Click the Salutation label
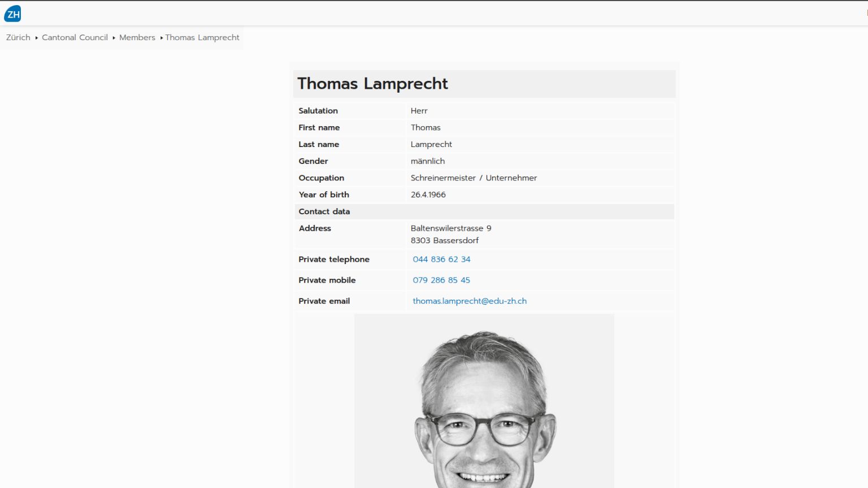The width and height of the screenshot is (868, 488). [x=318, y=111]
